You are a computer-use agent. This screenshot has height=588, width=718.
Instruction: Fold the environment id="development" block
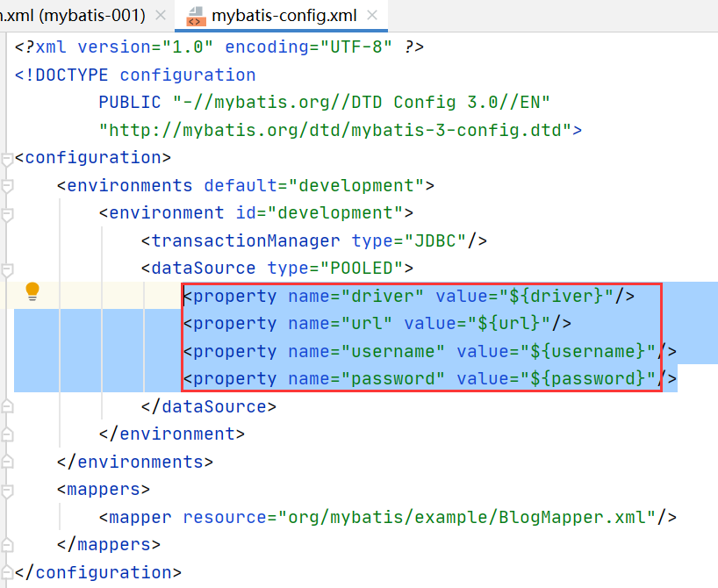click(x=7, y=213)
